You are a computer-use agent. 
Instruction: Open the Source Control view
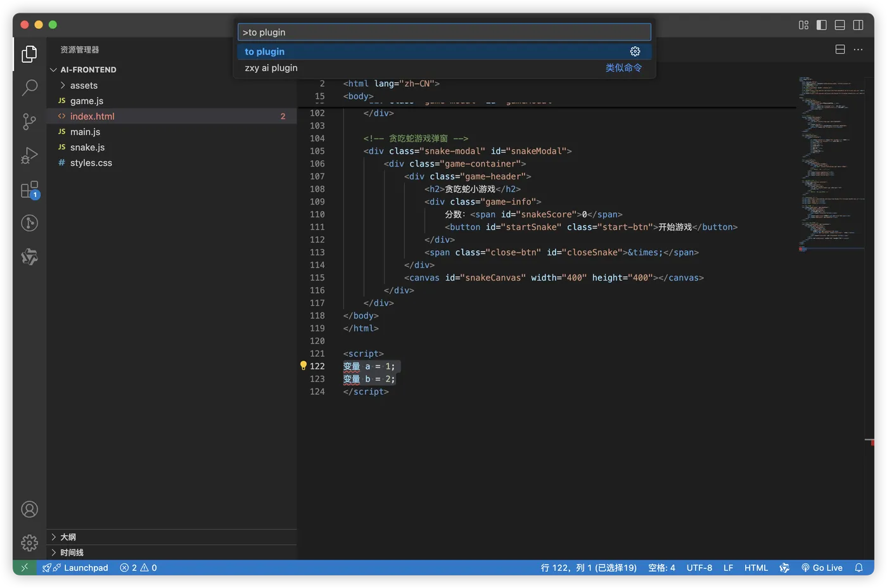29,121
